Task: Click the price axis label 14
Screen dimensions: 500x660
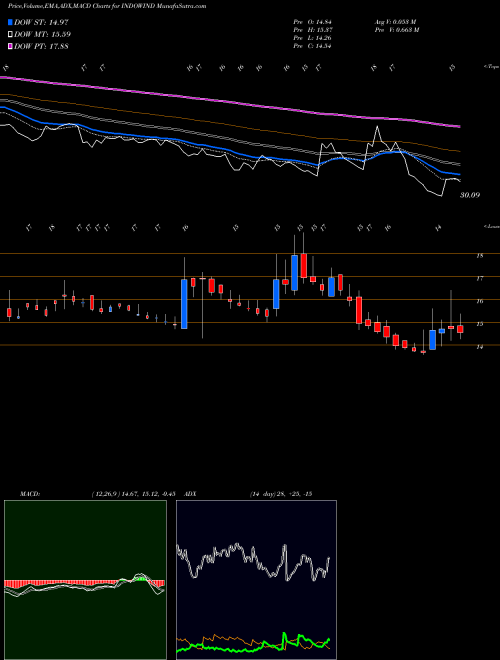Action: [x=479, y=346]
